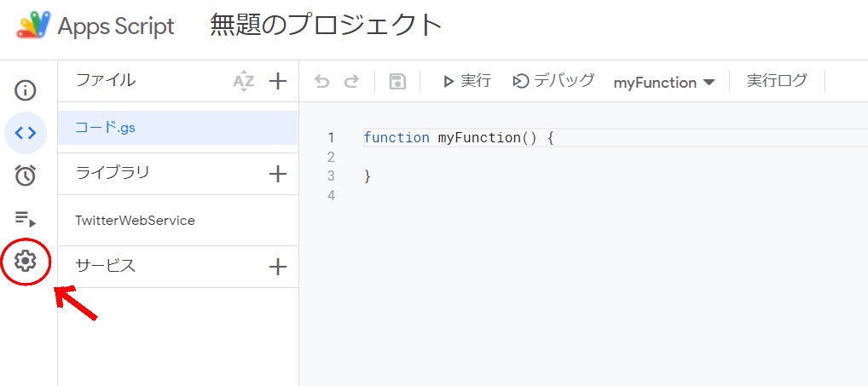Open the project Overview info icon
The width and height of the screenshot is (868, 386).
click(25, 89)
